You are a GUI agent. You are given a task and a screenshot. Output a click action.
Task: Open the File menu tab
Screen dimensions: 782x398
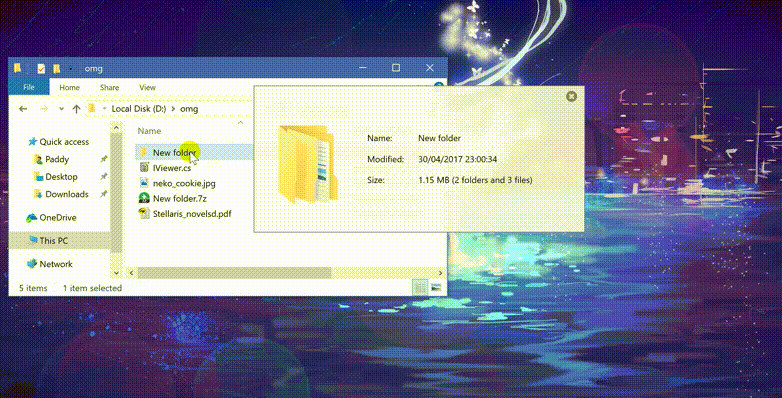(29, 87)
